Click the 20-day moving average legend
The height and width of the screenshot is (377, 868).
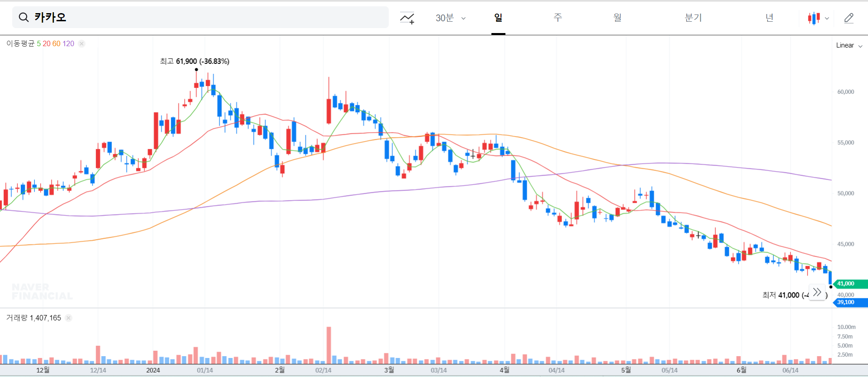[x=47, y=43]
